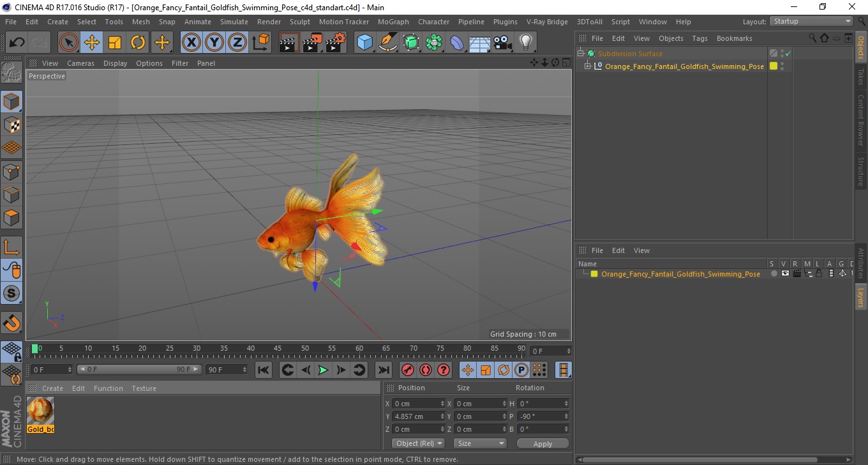
Task: Toggle Z axis lock
Action: (237, 43)
